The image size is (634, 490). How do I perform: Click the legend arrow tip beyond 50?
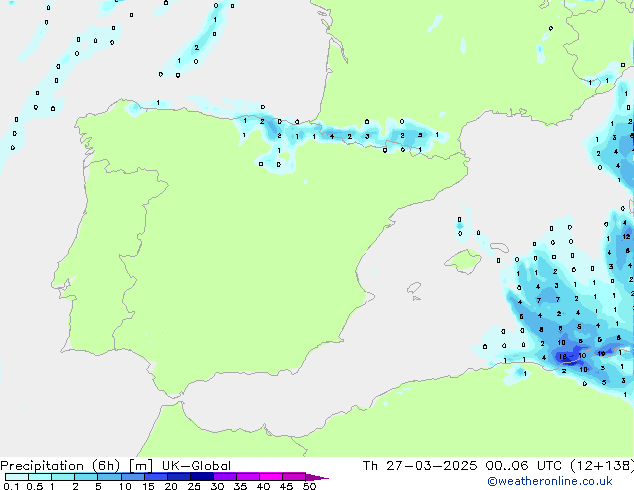click(x=317, y=477)
